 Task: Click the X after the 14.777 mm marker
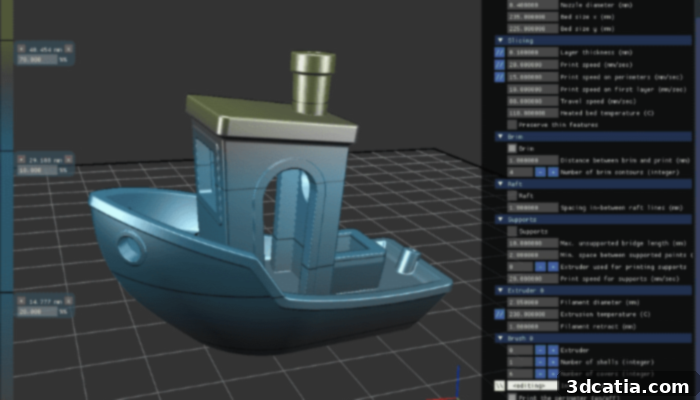(x=68, y=301)
